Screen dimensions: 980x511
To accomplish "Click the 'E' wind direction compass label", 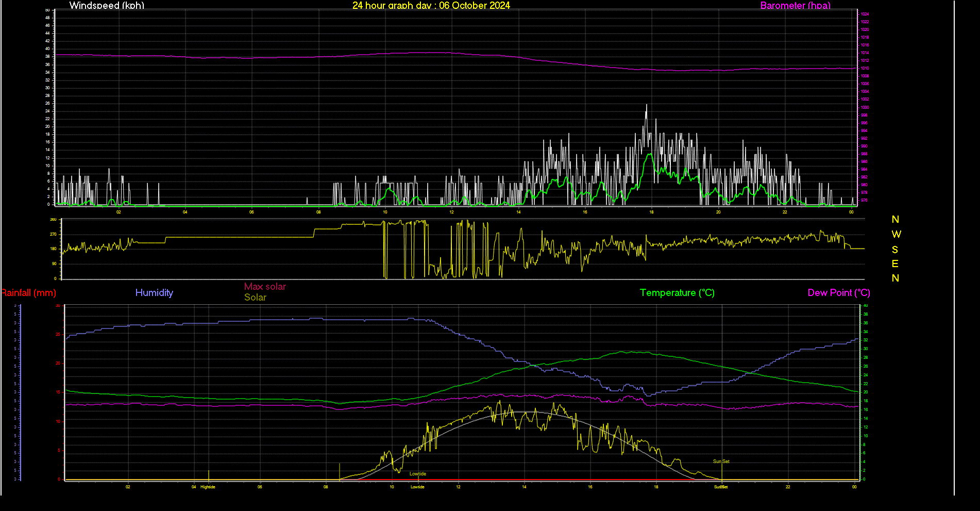I will click(x=895, y=264).
